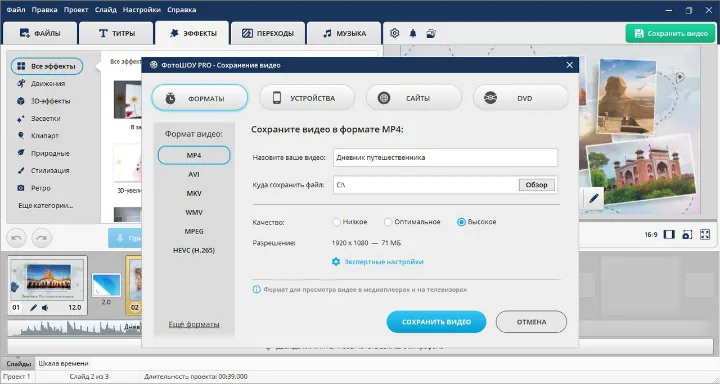Open the Правка menu
Image resolution: width=720 pixels, height=384 pixels.
click(45, 10)
